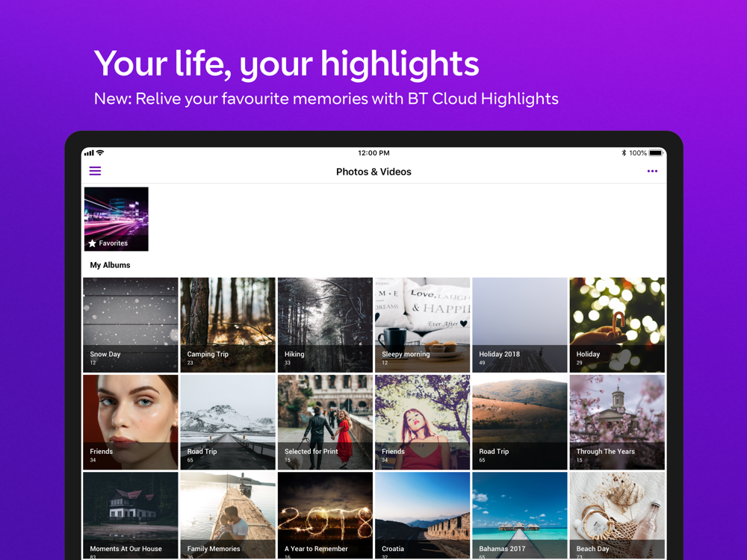This screenshot has width=747, height=560.
Task: Open the Bahamas 2017 album
Action: (520, 516)
